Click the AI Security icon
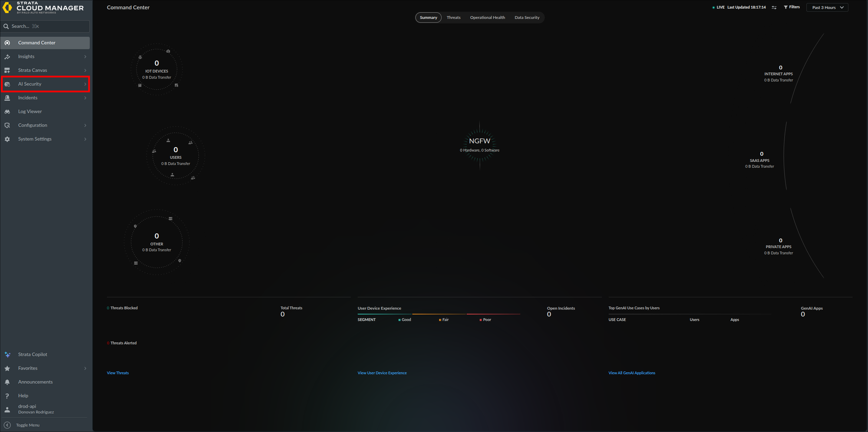Viewport: 868px width, 432px height. pyautogui.click(x=7, y=84)
